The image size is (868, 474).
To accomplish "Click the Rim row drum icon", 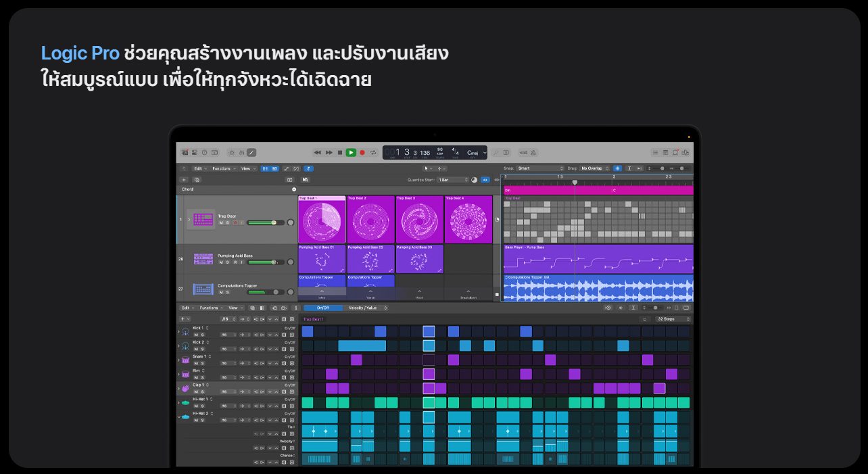I will [x=185, y=374].
